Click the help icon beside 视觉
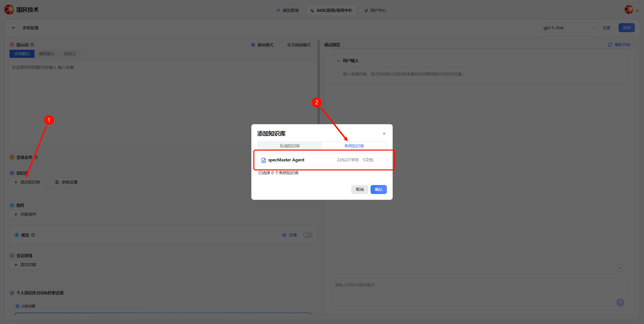644x324 pixels. [33, 235]
